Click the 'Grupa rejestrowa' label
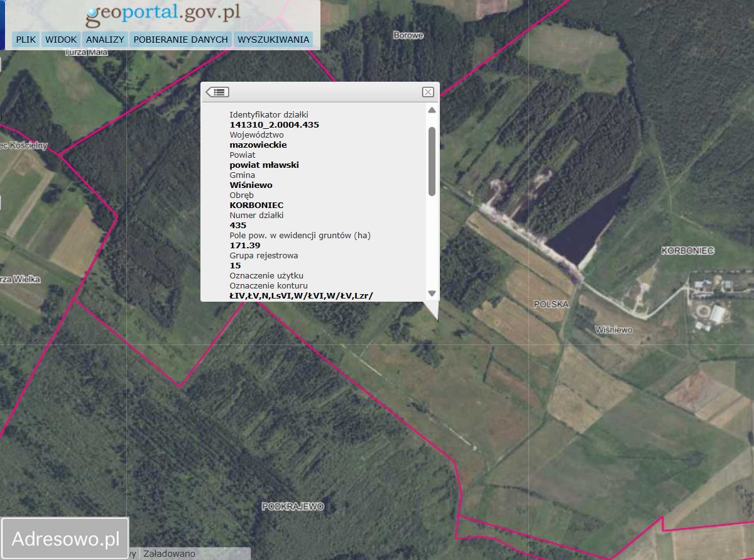Viewport: 754px width, 560px height. click(x=264, y=255)
